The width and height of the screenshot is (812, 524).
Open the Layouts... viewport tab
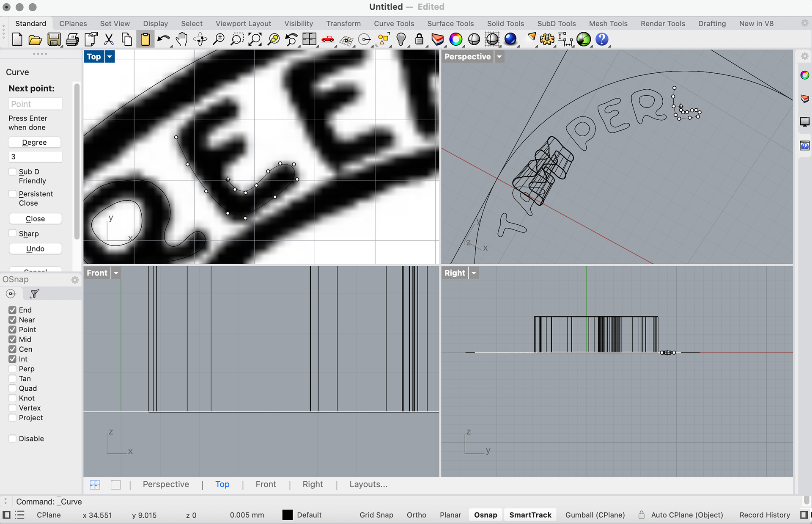[368, 484]
